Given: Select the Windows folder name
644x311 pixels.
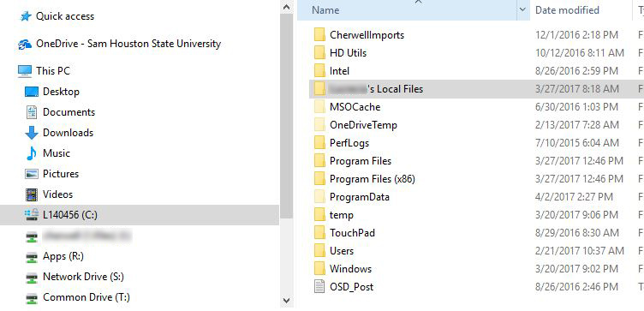Looking at the screenshot, I should (350, 269).
